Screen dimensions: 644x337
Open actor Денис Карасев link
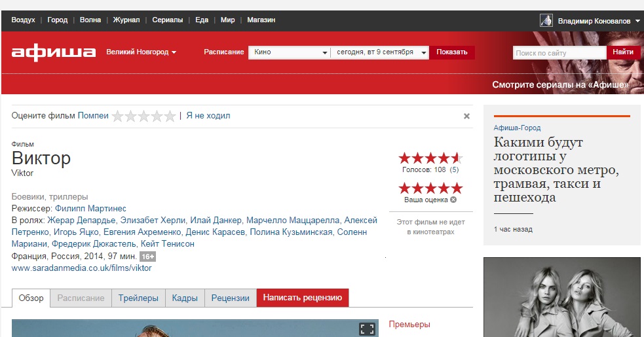coord(216,232)
